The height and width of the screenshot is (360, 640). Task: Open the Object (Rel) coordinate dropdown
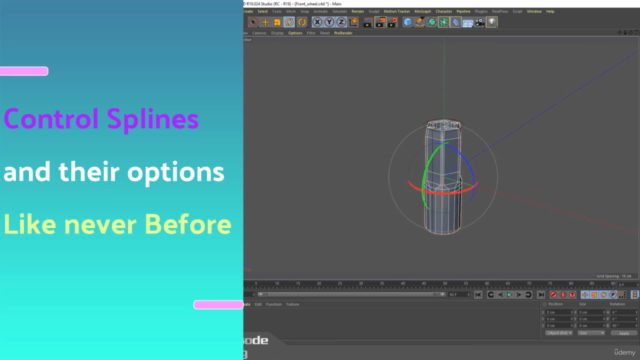pos(559,333)
